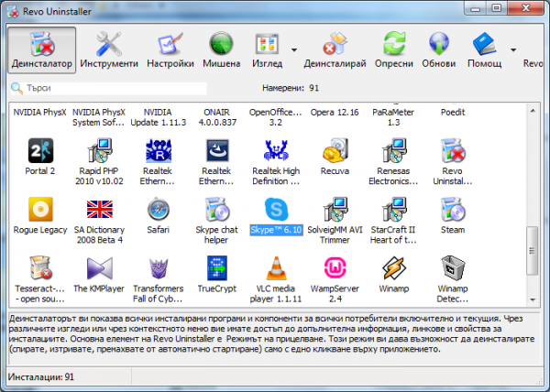The height and width of the screenshot is (392, 550).
Task: Select the Winamp icon
Action: 393,268
